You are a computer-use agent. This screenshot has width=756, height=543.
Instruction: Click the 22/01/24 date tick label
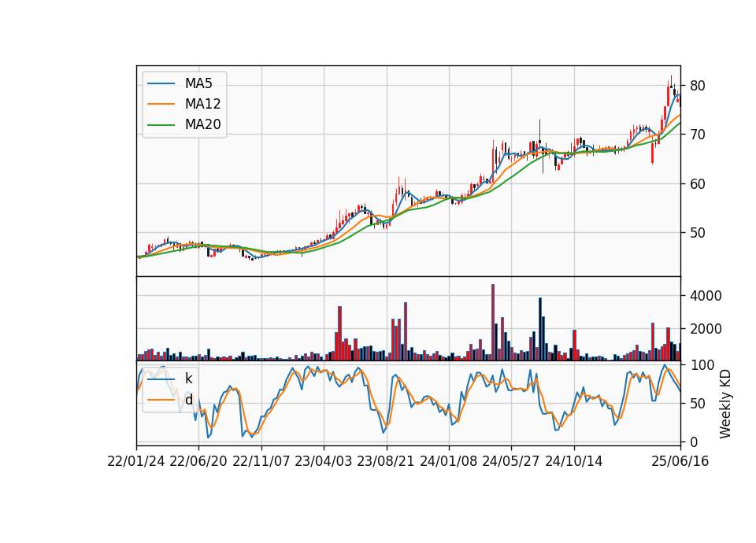click(x=136, y=461)
